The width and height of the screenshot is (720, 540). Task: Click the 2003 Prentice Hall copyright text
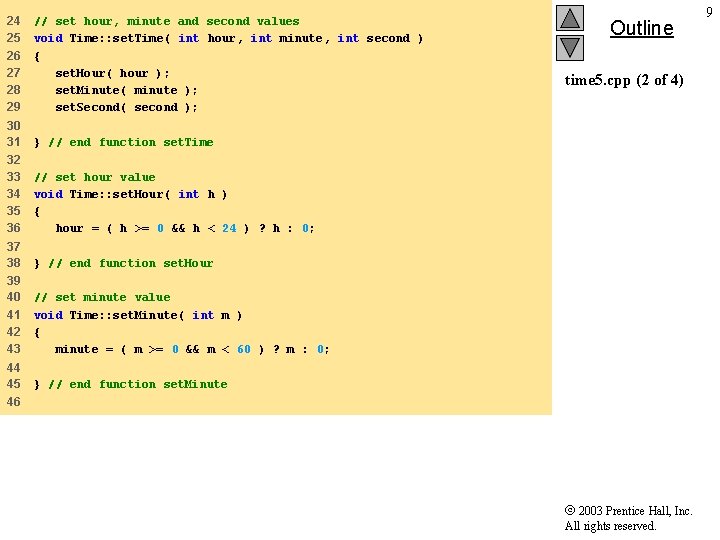628,511
